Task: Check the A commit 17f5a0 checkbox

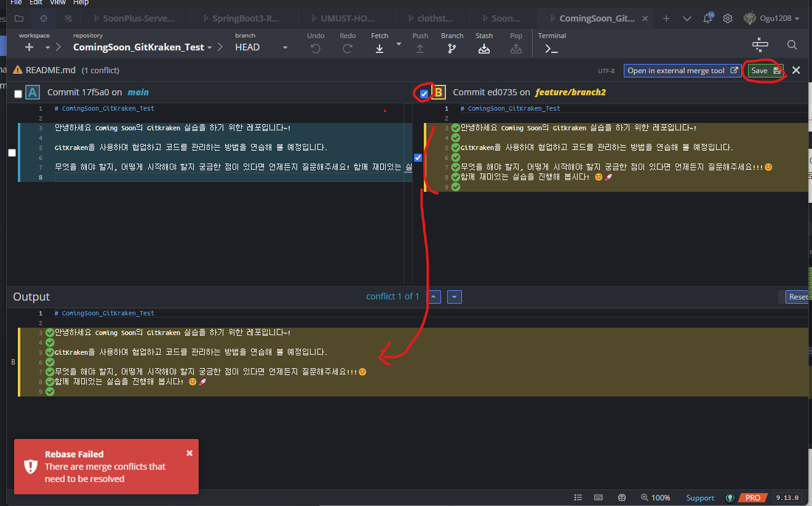Action: tap(18, 93)
